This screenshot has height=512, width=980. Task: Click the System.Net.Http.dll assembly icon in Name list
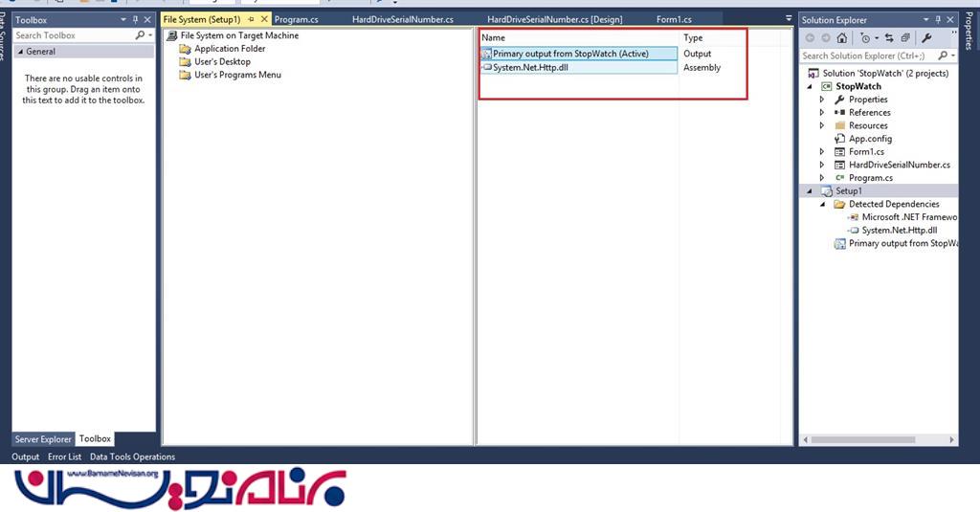(x=487, y=68)
